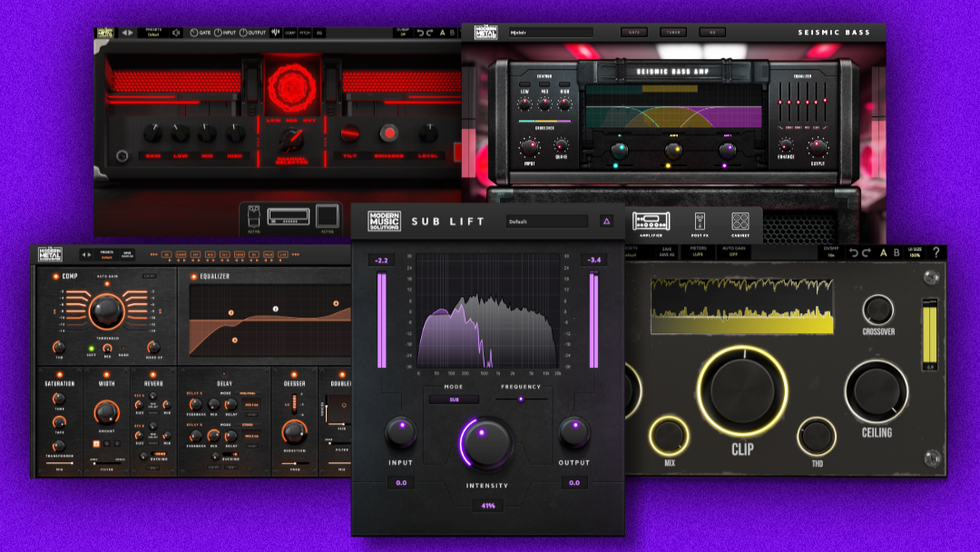
Task: Open the Amplifier section icon in Seismic Bass
Action: 651,222
